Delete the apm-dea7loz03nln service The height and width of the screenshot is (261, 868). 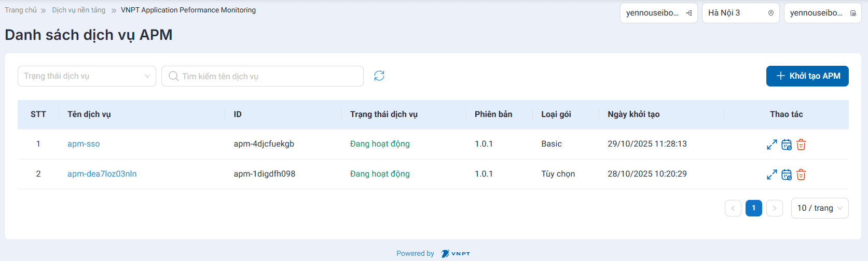click(x=801, y=175)
